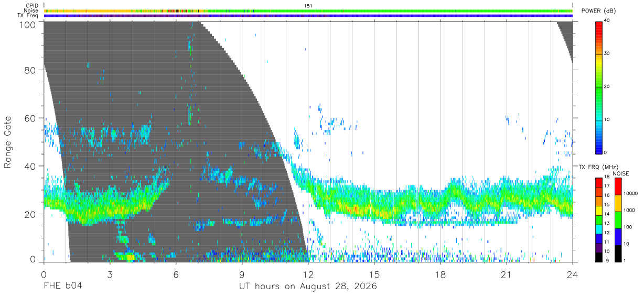Select the 12 hour tick label
This screenshot has width=644, height=297.
tap(308, 274)
